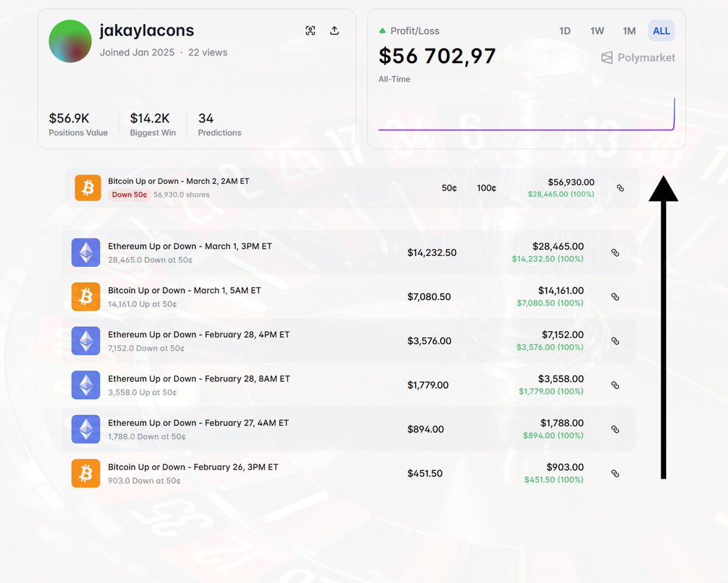Viewport: 728px width, 583px height.
Task: Click the $894.00 bet amount
Action: click(x=426, y=429)
